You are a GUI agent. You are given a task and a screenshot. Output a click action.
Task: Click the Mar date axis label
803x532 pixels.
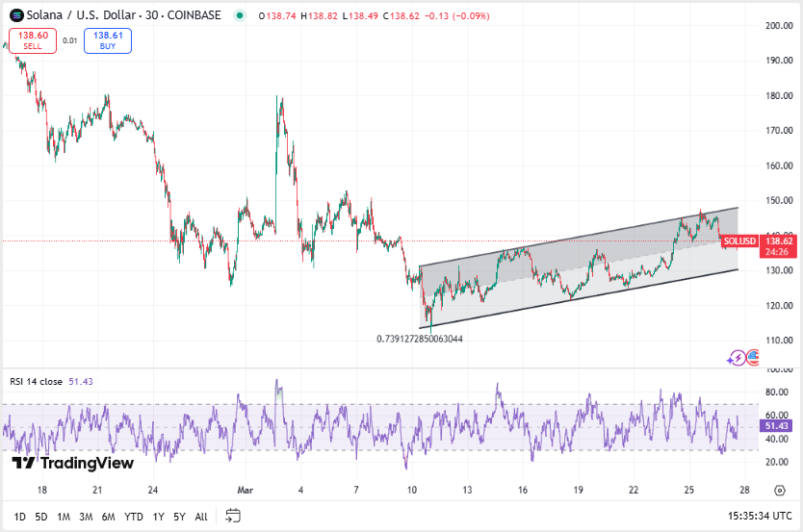(x=246, y=490)
